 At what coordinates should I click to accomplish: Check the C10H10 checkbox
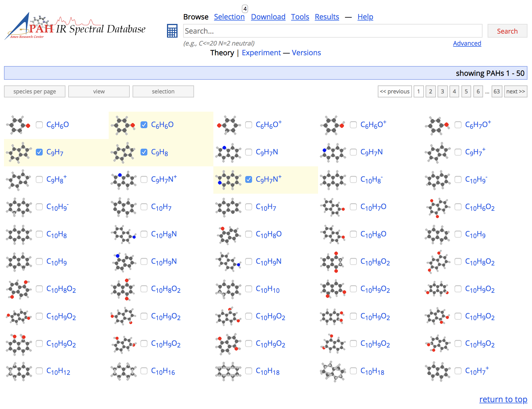pos(249,289)
